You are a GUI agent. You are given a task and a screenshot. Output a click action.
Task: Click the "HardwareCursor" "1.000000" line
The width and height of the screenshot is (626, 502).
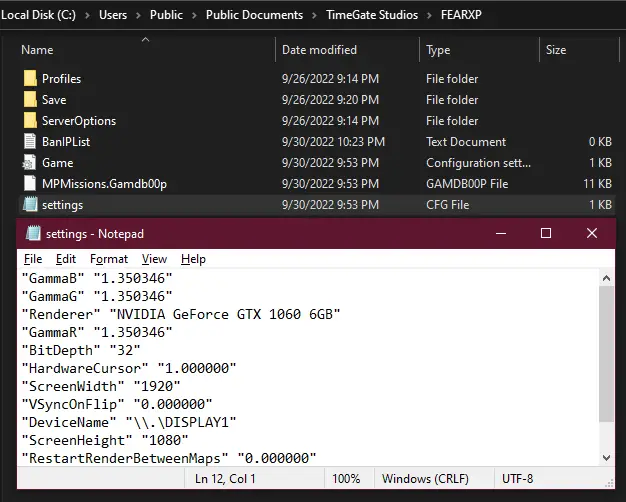(129, 368)
